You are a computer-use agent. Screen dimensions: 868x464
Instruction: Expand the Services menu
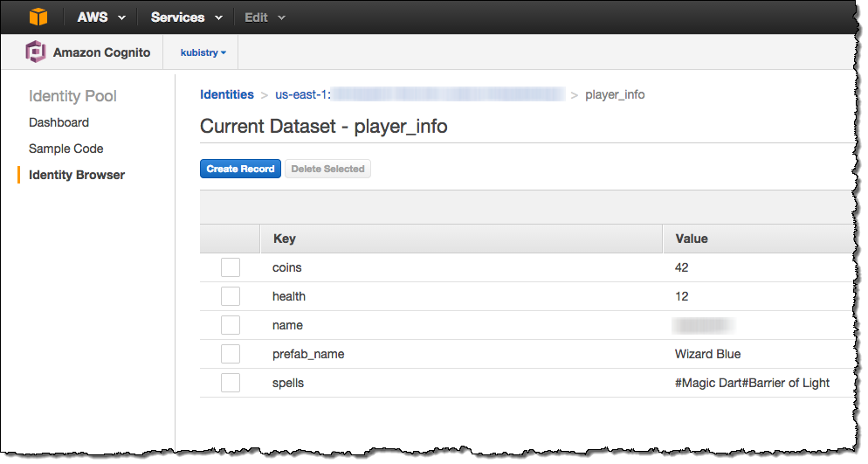186,17
